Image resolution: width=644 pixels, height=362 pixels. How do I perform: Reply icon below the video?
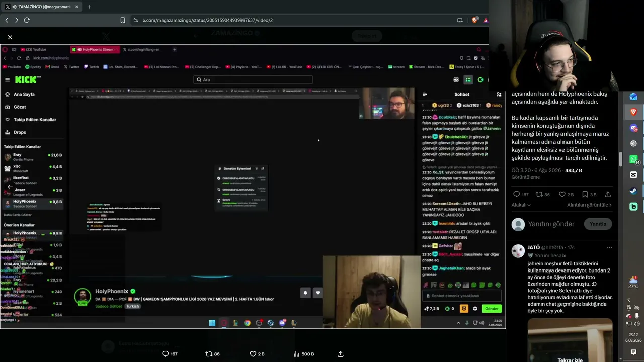(x=165, y=354)
